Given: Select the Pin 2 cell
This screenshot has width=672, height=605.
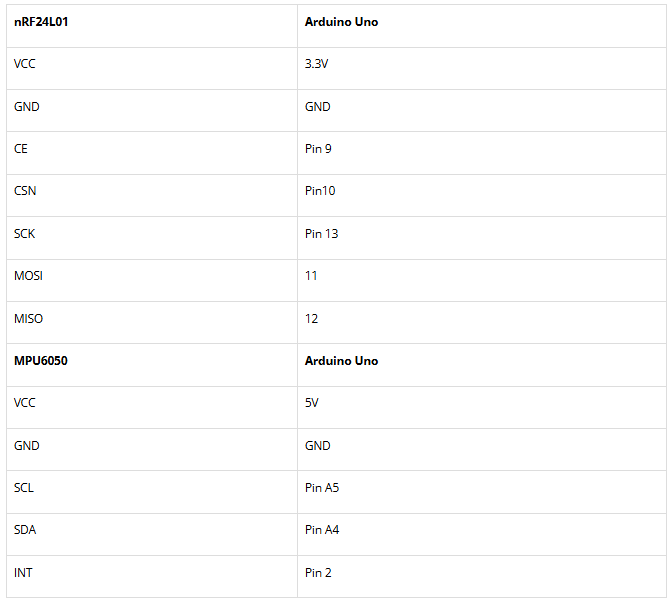Looking at the screenshot, I should click(x=318, y=573).
